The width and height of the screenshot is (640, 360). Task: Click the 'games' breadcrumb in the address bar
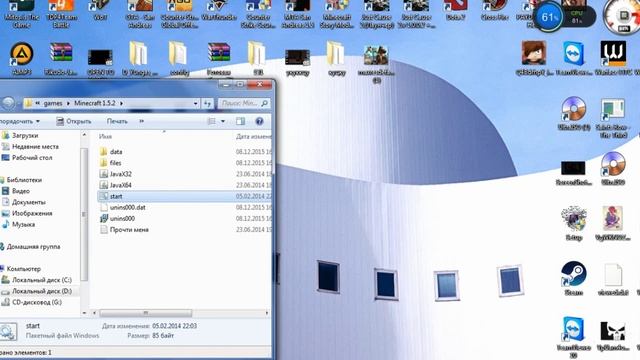click(53, 103)
